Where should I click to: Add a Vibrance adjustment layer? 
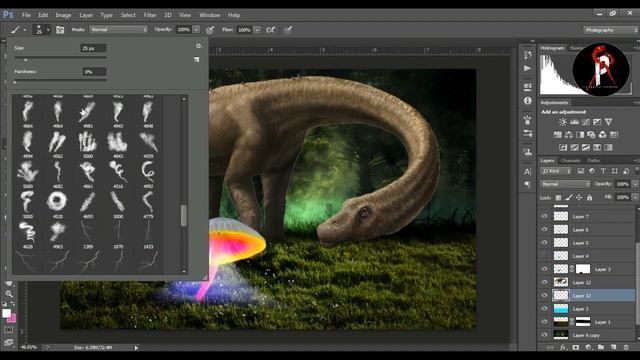608,122
